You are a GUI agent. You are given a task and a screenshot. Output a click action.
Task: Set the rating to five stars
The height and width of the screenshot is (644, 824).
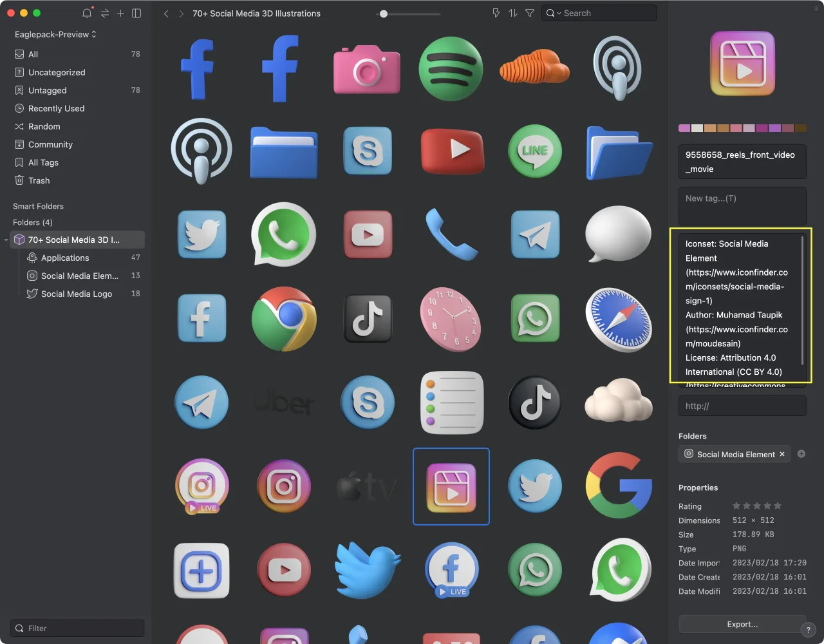(778, 506)
